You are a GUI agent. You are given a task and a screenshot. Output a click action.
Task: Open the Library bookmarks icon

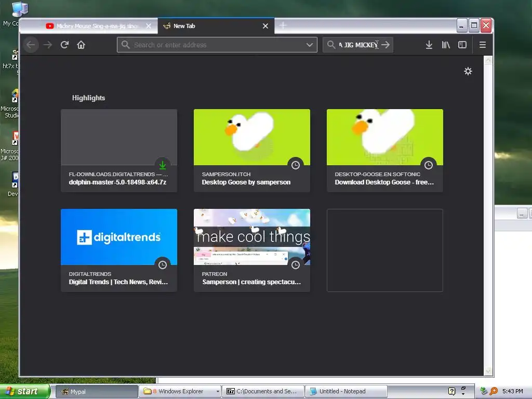click(445, 45)
